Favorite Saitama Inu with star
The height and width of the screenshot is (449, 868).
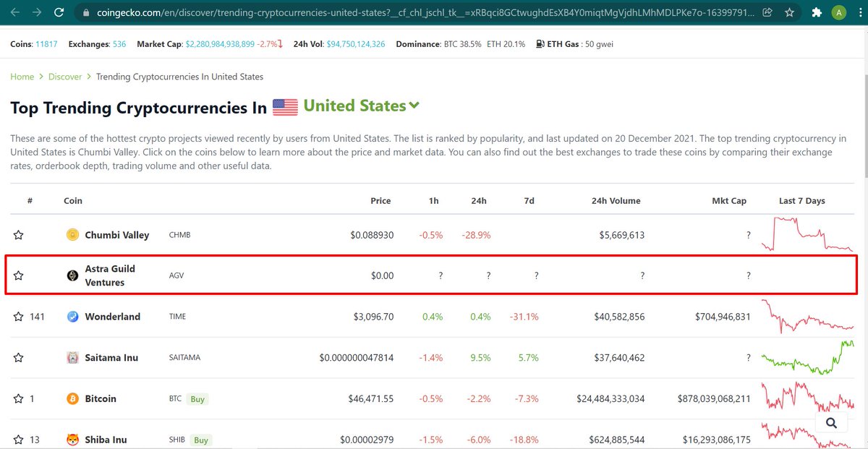click(x=19, y=358)
